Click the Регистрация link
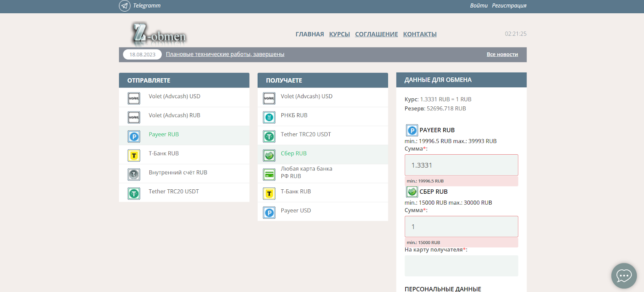Screen dimensions: 644x292 509,6
